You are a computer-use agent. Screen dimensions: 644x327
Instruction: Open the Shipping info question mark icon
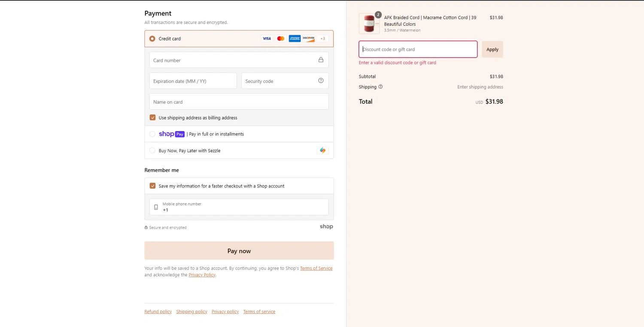click(x=380, y=87)
